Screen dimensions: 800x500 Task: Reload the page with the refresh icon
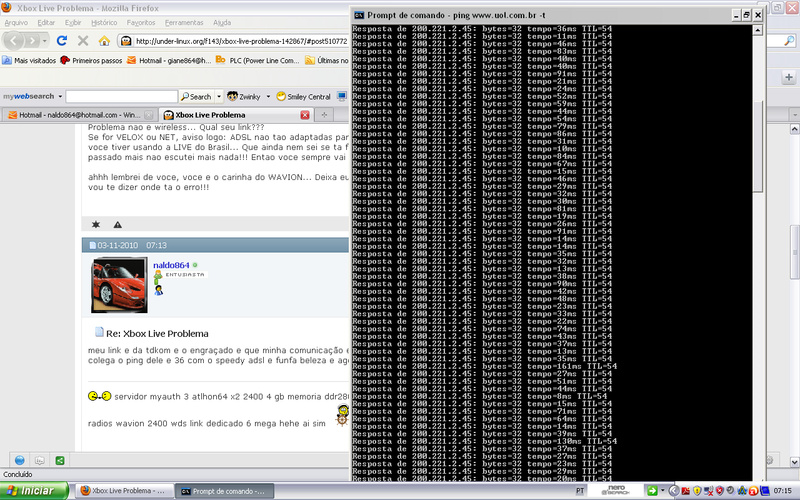(x=62, y=40)
